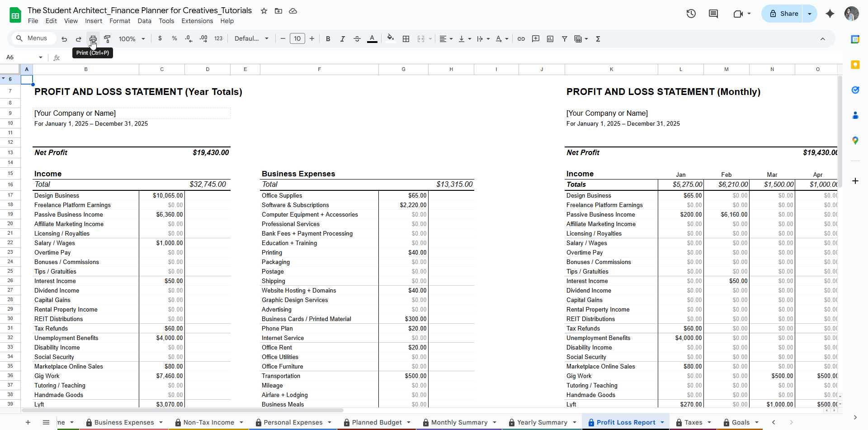Open Calendar in the side panel
This screenshot has width=868, height=430.
(855, 39)
